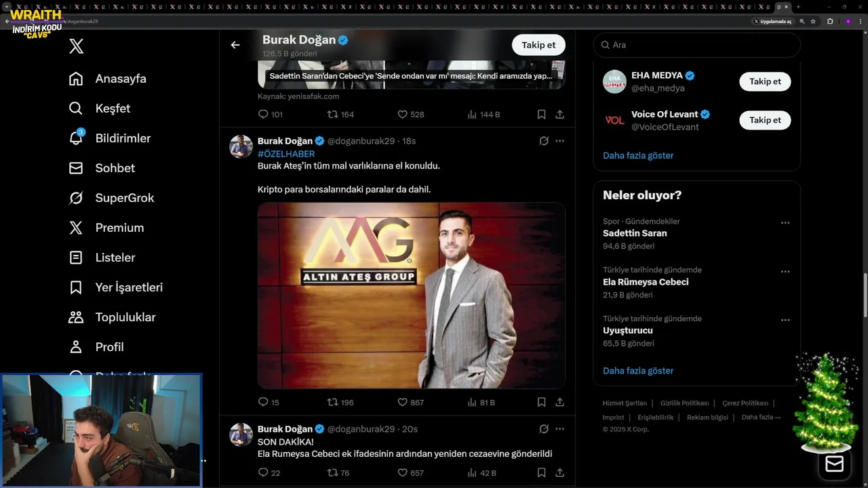Viewport: 868px width, 488px height.
Task: View analytics showing 81 B views
Action: pos(481,402)
